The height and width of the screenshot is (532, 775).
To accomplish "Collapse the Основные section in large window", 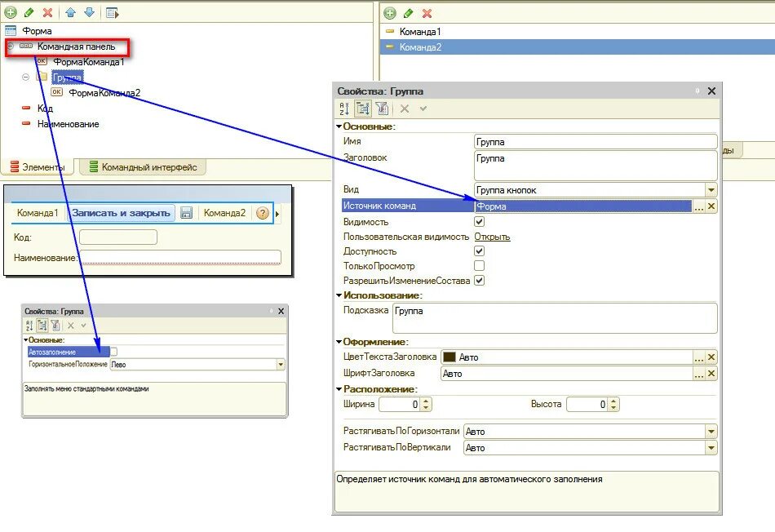I will click(x=339, y=126).
